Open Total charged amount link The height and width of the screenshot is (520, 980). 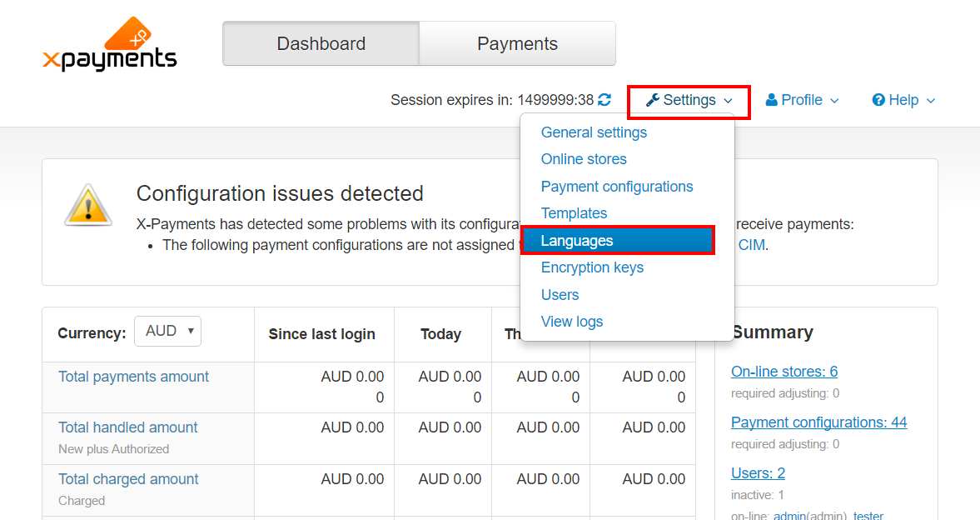pos(128,479)
